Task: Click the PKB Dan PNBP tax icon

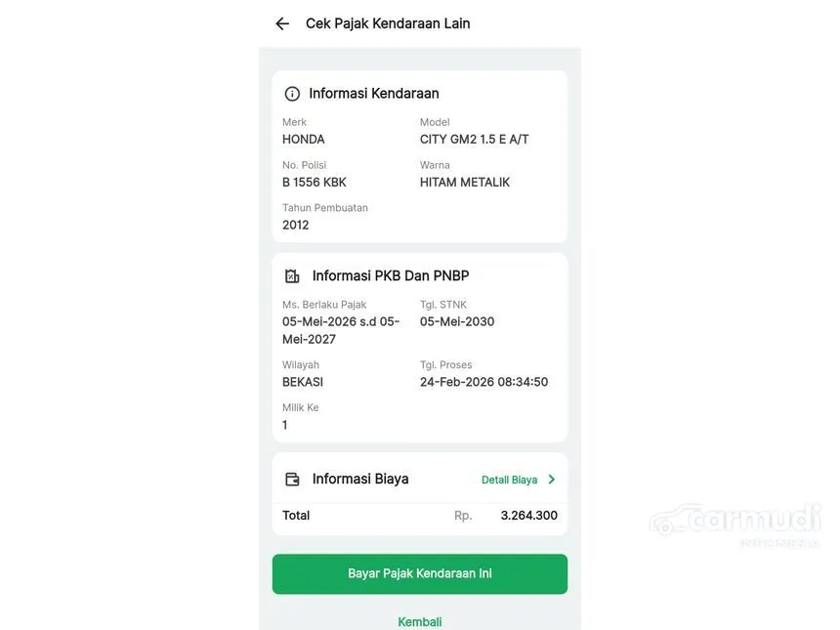Action: point(292,276)
